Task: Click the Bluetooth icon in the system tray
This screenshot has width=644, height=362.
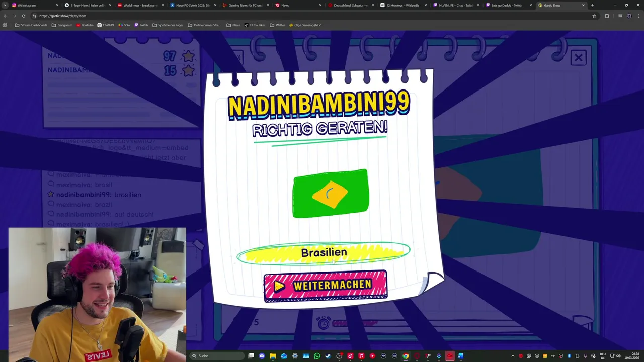Action: click(569, 356)
